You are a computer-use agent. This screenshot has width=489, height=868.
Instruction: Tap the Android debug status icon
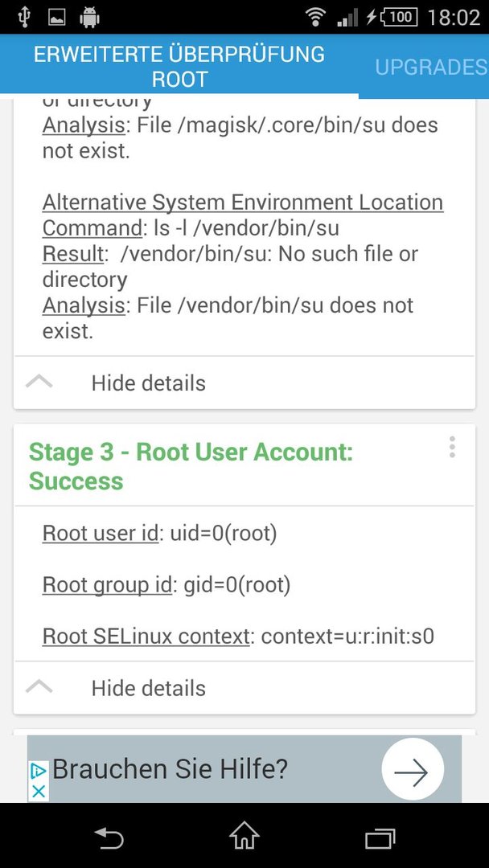(x=89, y=17)
